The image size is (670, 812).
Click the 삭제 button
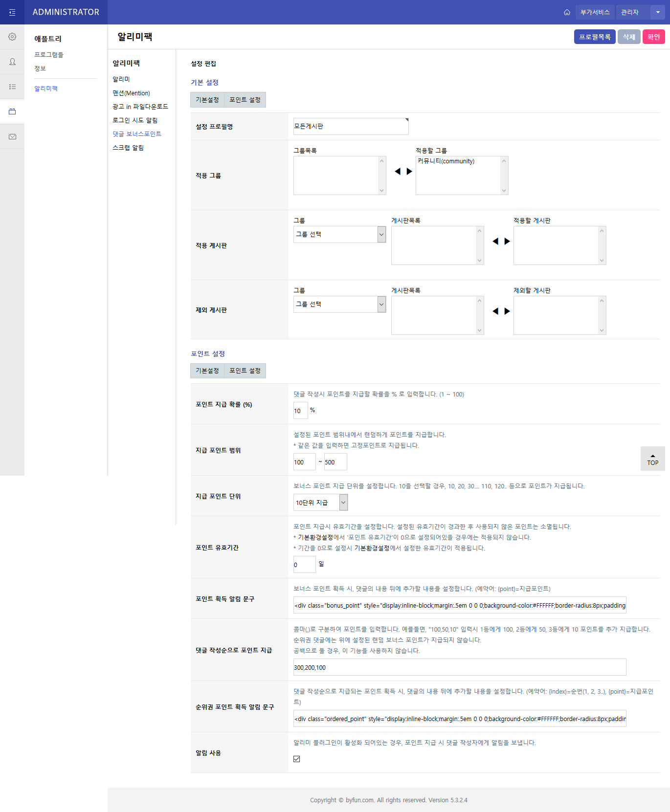[x=629, y=37]
